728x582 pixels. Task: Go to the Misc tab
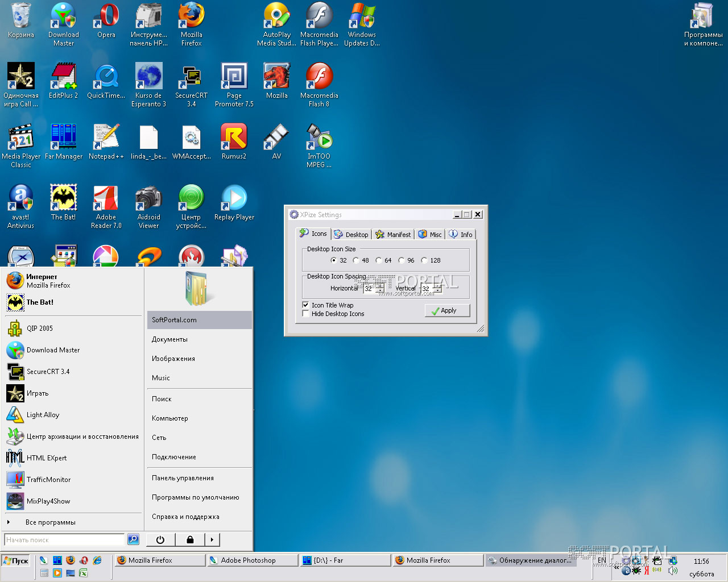pyautogui.click(x=430, y=234)
